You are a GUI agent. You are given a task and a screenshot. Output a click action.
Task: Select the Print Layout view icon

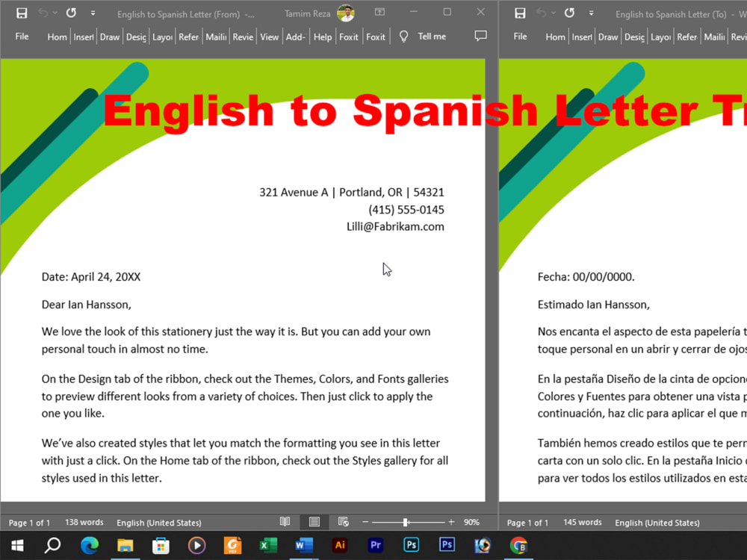pos(314,521)
